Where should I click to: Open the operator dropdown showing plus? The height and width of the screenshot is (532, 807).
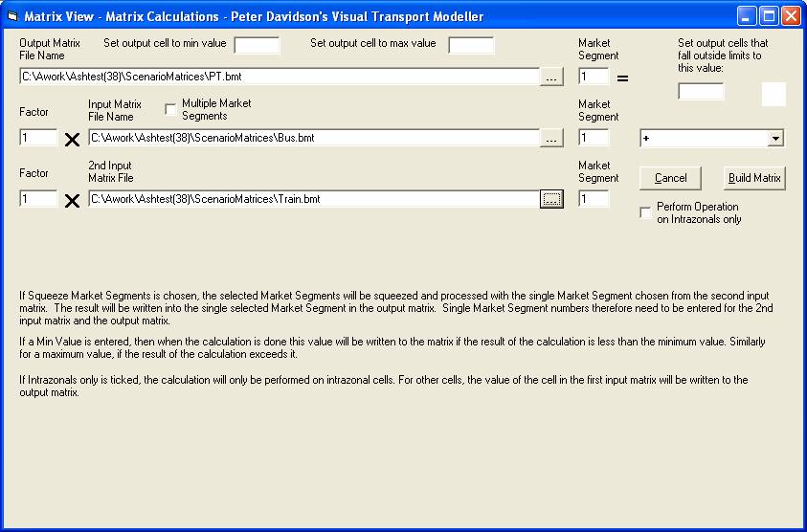point(775,138)
